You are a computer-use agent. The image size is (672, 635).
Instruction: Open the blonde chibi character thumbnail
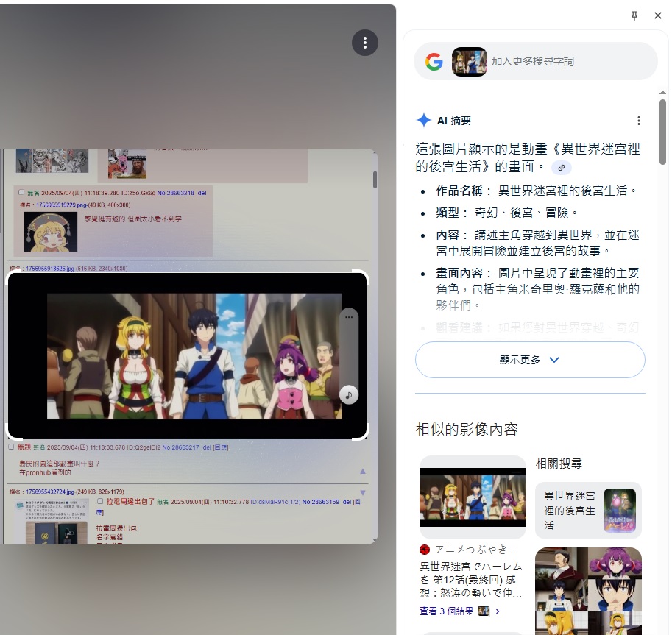click(x=51, y=232)
